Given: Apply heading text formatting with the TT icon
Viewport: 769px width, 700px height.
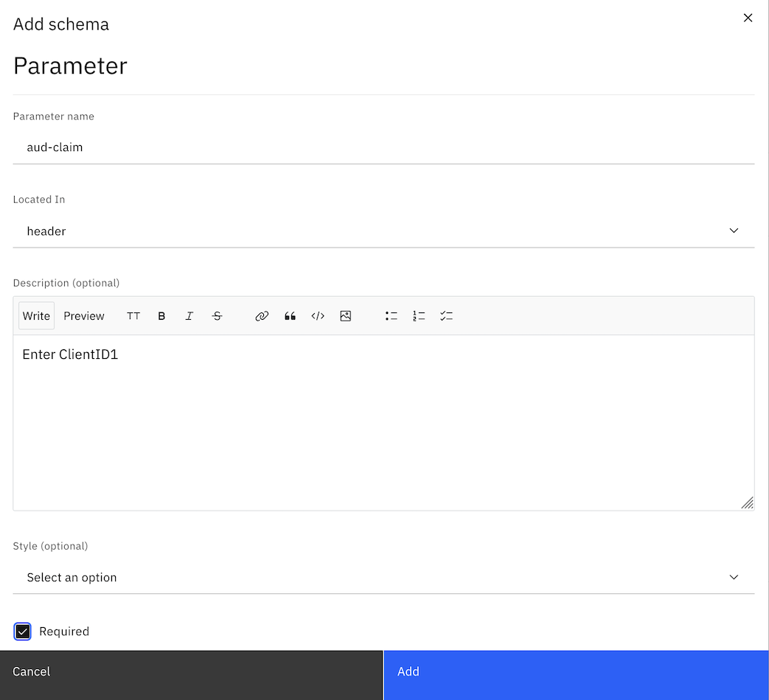Looking at the screenshot, I should (133, 315).
